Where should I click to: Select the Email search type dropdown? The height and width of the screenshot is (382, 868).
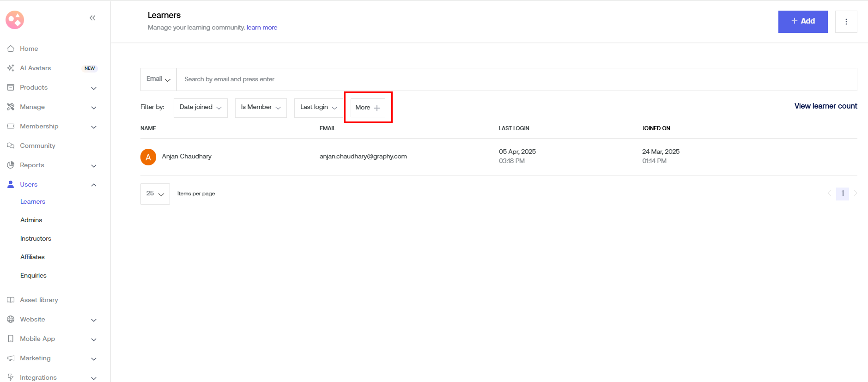(158, 79)
